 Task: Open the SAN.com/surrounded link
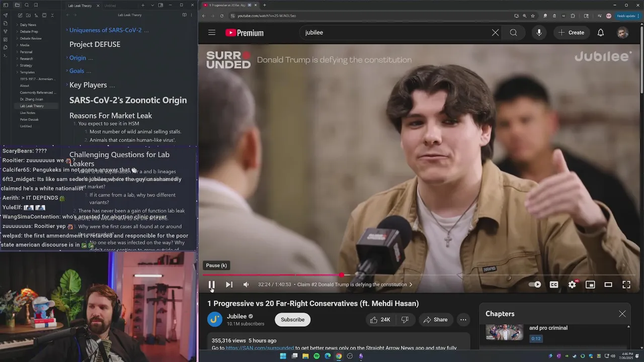point(260,348)
